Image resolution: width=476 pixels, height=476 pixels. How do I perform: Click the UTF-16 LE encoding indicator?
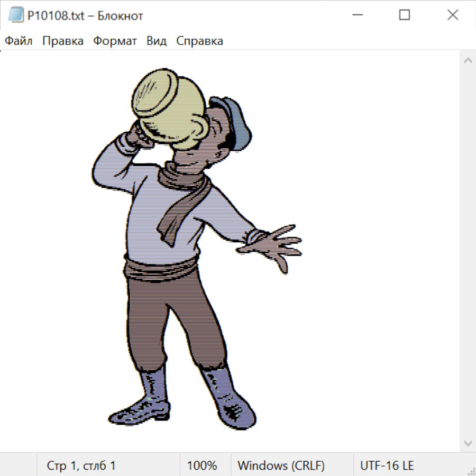(x=387, y=465)
